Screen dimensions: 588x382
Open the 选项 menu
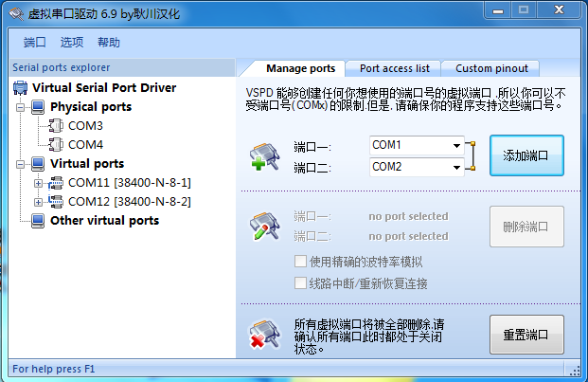coord(72,43)
